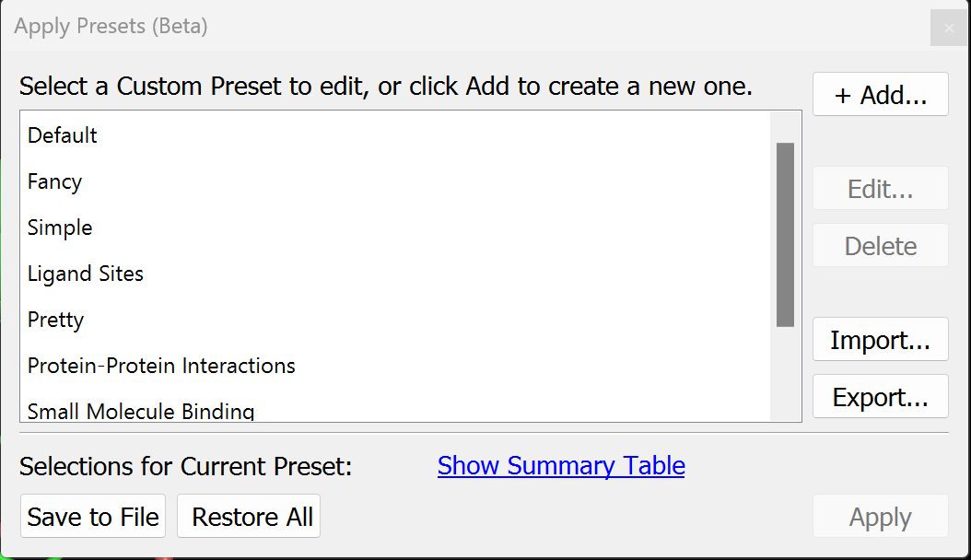Select the Fancy preset

coord(54,181)
